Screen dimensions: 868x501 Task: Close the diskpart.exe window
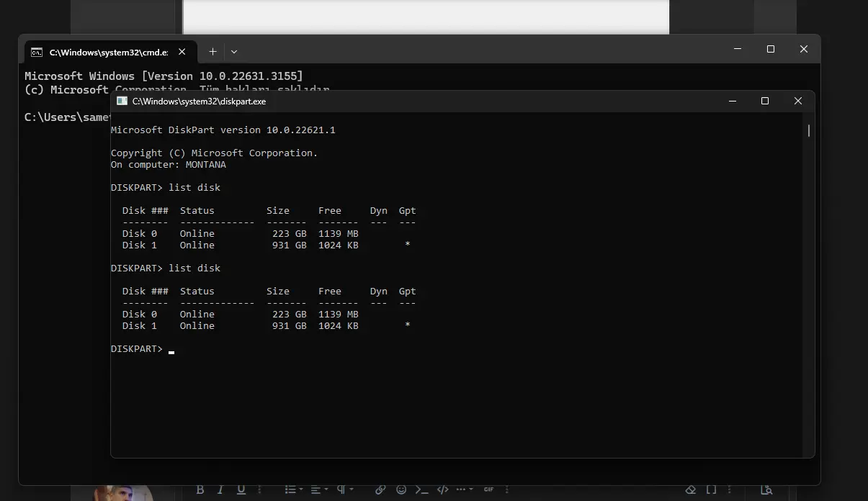[x=798, y=101]
